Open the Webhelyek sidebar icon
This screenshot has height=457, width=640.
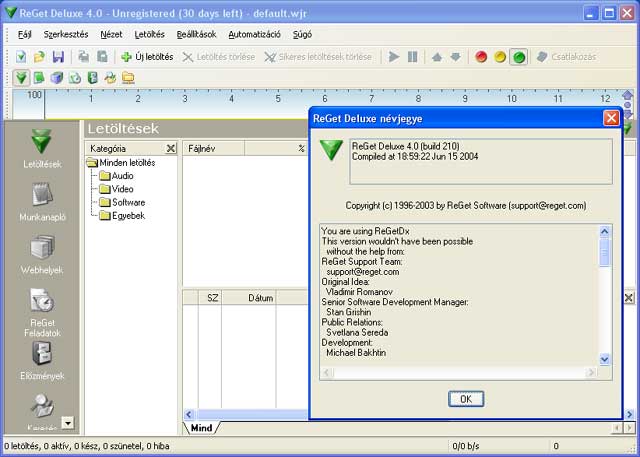point(41,253)
